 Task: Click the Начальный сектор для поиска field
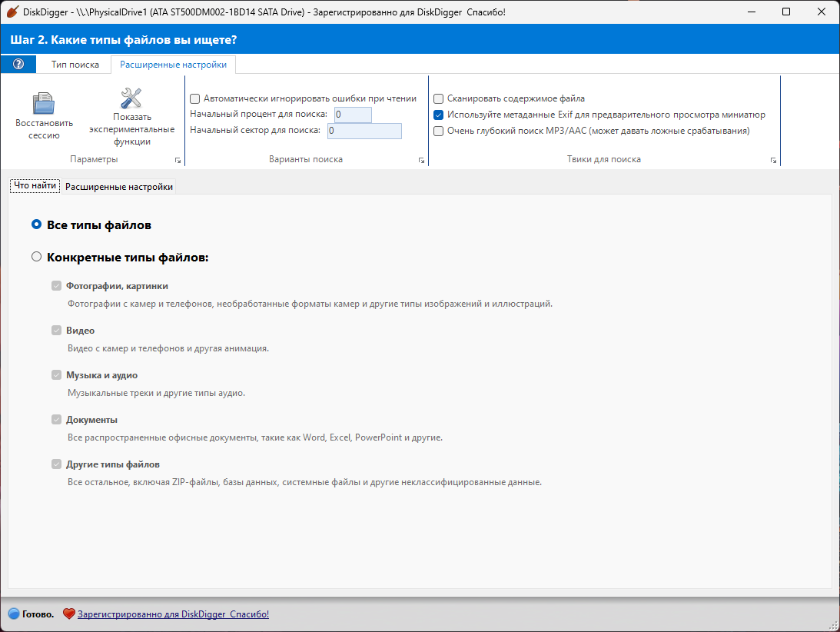coord(364,131)
